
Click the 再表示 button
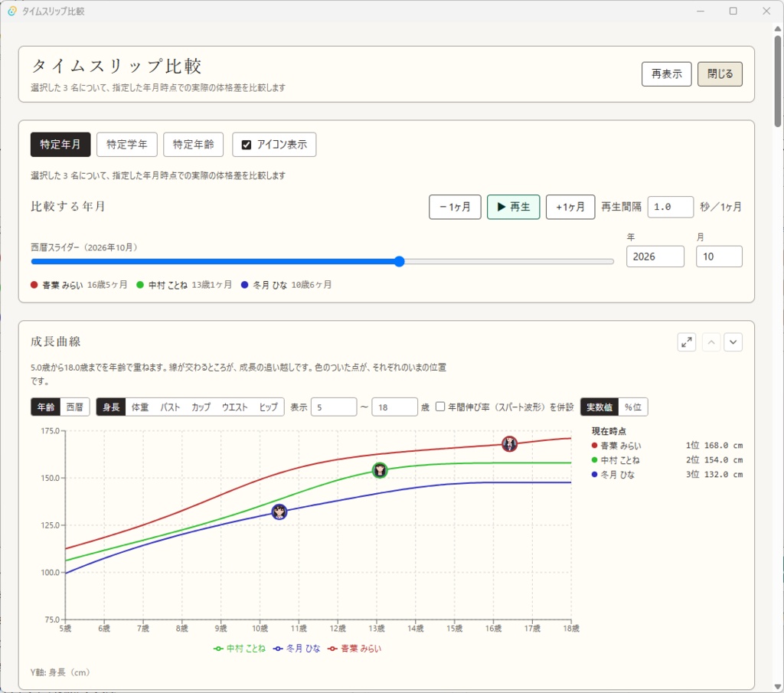(667, 74)
